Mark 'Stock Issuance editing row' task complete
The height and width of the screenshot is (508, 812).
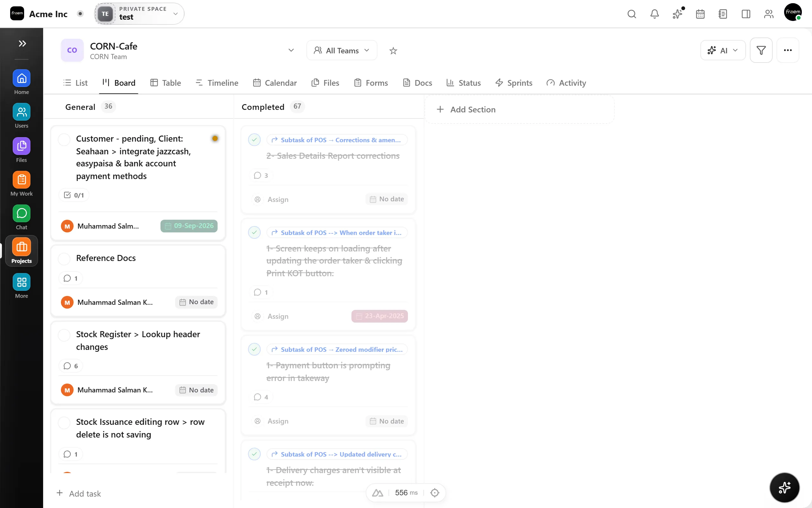(64, 423)
